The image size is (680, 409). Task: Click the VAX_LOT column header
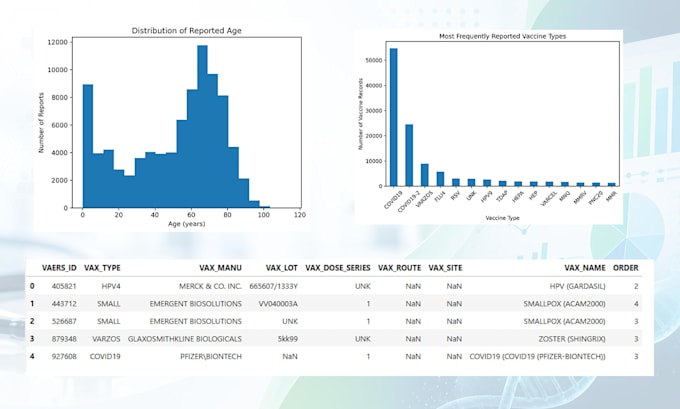pyautogui.click(x=282, y=268)
